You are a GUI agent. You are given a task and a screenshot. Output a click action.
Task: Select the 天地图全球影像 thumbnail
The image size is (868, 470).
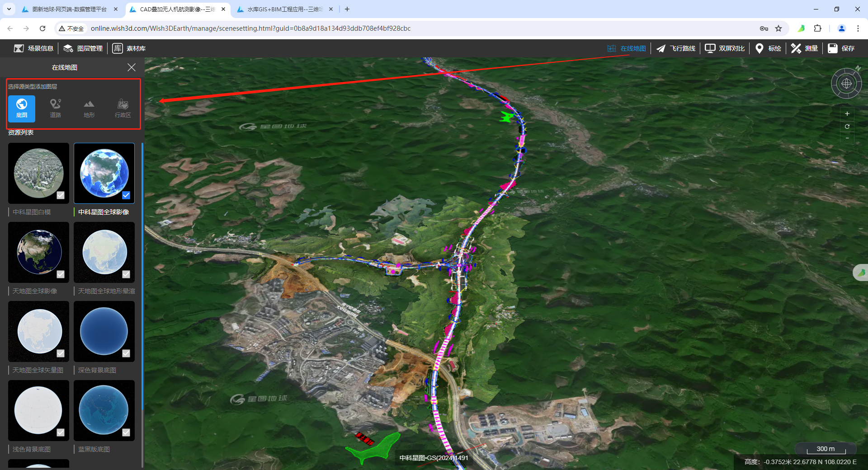38,252
